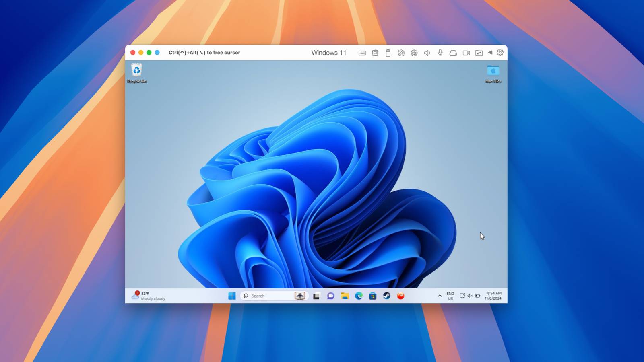Launch Microsoft Edge from the taskbar
The height and width of the screenshot is (362, 644).
(x=359, y=296)
